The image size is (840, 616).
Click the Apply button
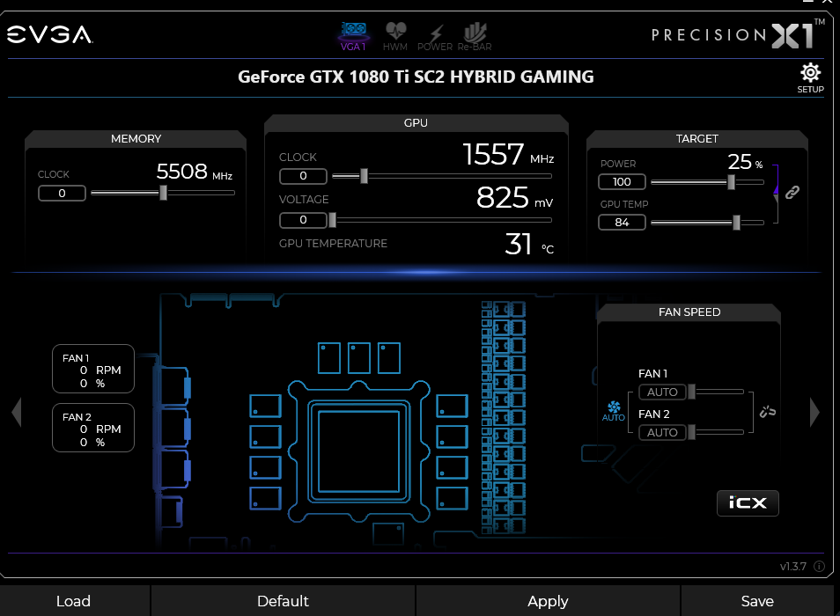548,601
